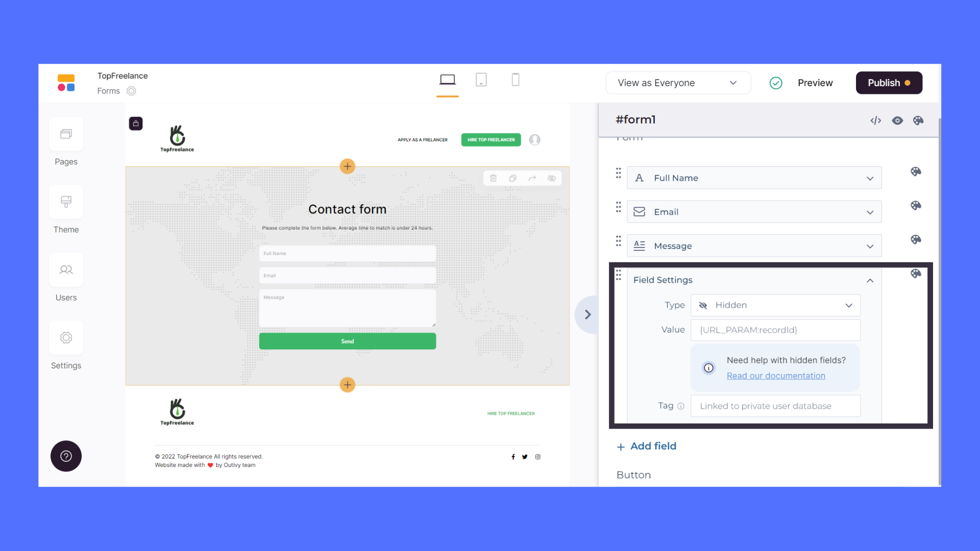
Task: Click Read our documentation link
Action: pyautogui.click(x=776, y=375)
